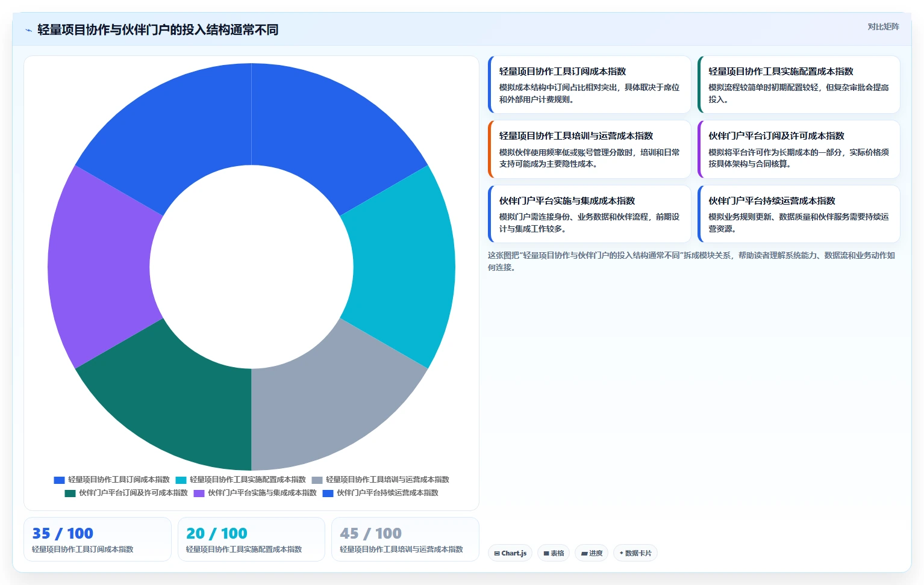Click the Chart.js tag text

(514, 553)
